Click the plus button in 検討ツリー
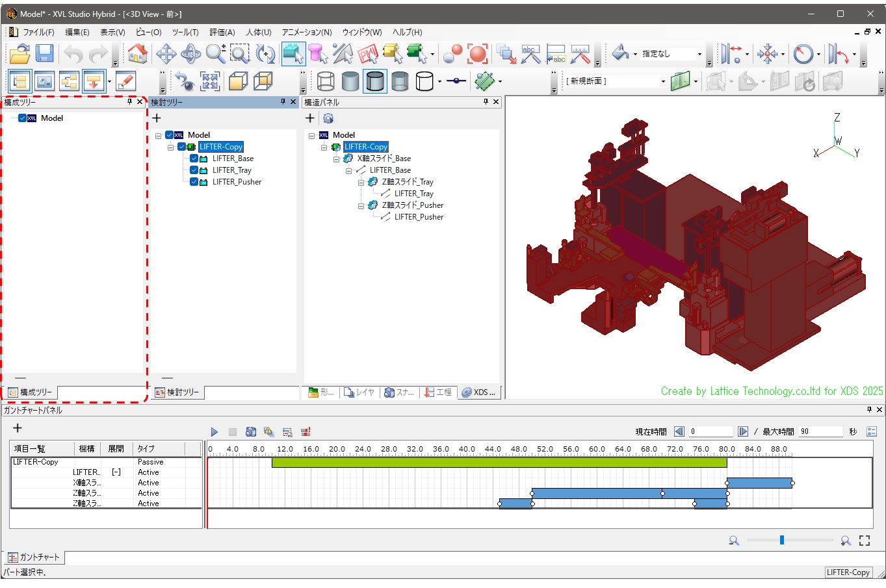The image size is (886, 588). click(157, 118)
